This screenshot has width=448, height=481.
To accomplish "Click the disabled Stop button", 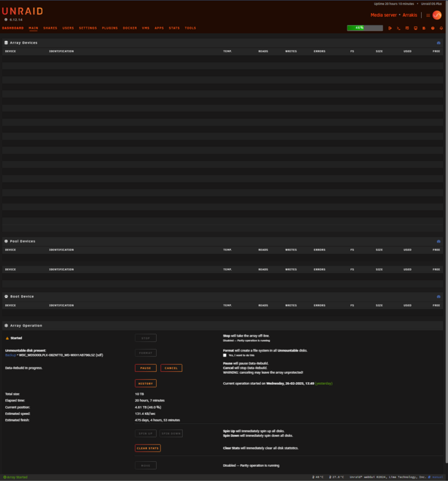I will coord(146,338).
